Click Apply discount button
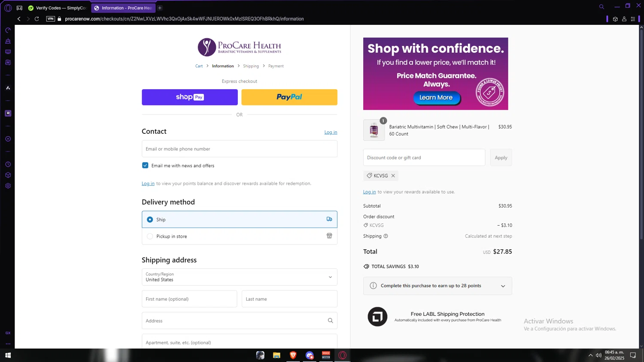 pyautogui.click(x=501, y=157)
